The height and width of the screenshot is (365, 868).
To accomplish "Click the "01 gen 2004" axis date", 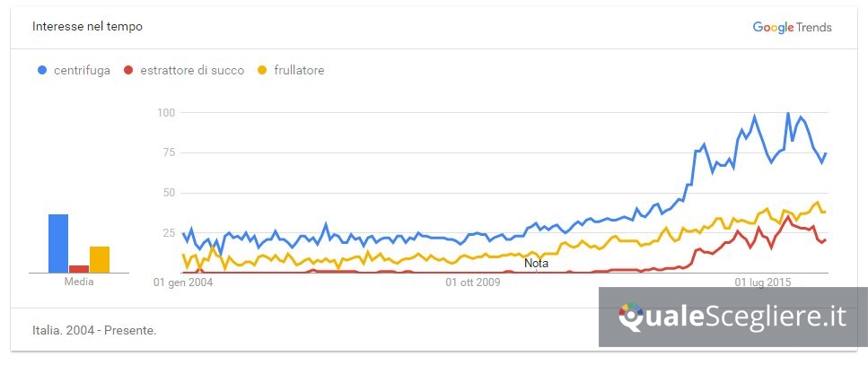I will [x=184, y=282].
